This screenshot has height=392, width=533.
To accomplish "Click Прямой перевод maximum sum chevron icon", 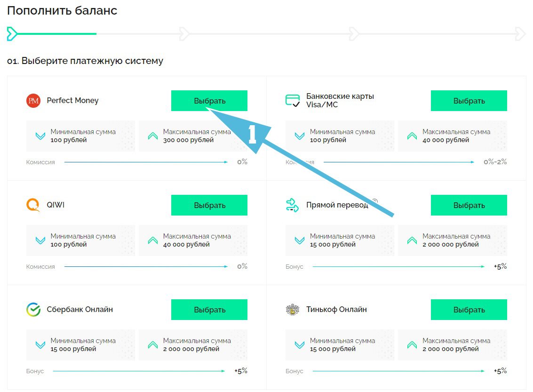I will click(x=412, y=240).
